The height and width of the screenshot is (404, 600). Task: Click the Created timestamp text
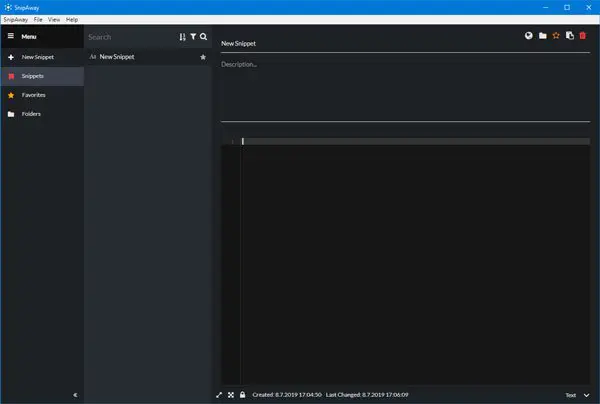pyautogui.click(x=287, y=395)
